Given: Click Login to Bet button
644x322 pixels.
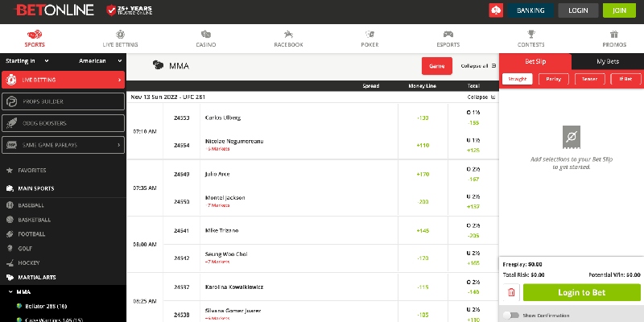Looking at the screenshot, I should (581, 292).
